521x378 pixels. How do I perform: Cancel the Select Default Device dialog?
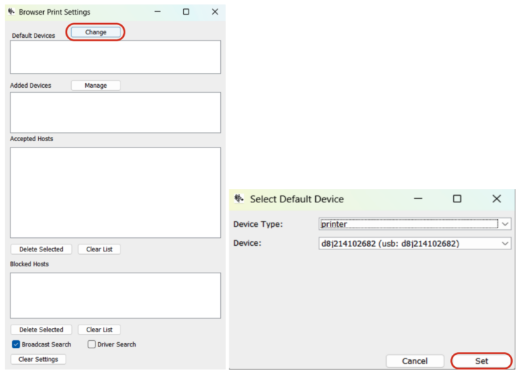pos(415,361)
